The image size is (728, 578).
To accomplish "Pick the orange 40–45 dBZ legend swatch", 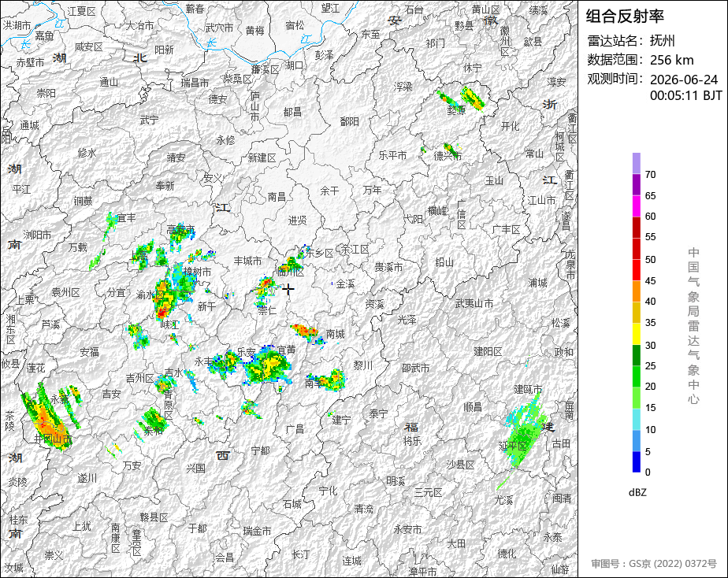I will click(637, 291).
